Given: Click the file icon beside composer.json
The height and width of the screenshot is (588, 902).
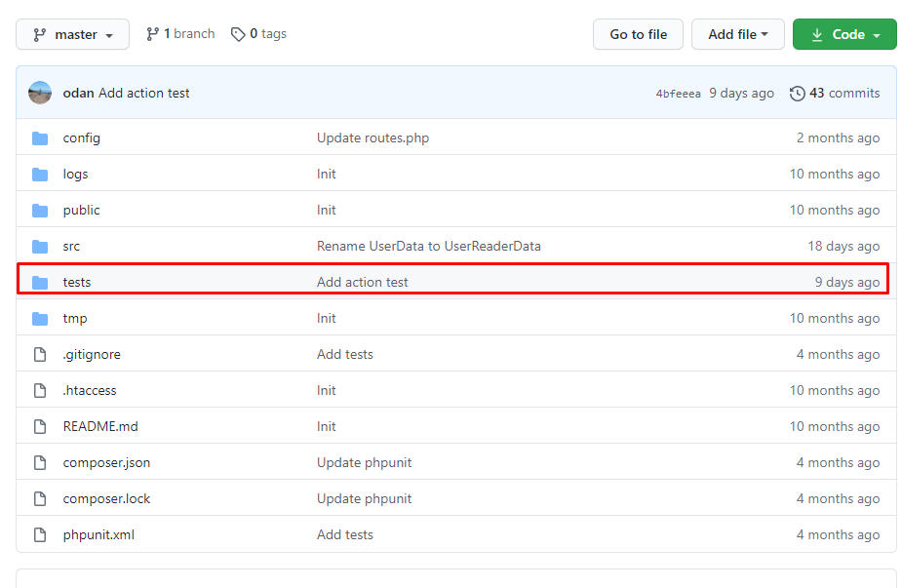Looking at the screenshot, I should point(39,462).
